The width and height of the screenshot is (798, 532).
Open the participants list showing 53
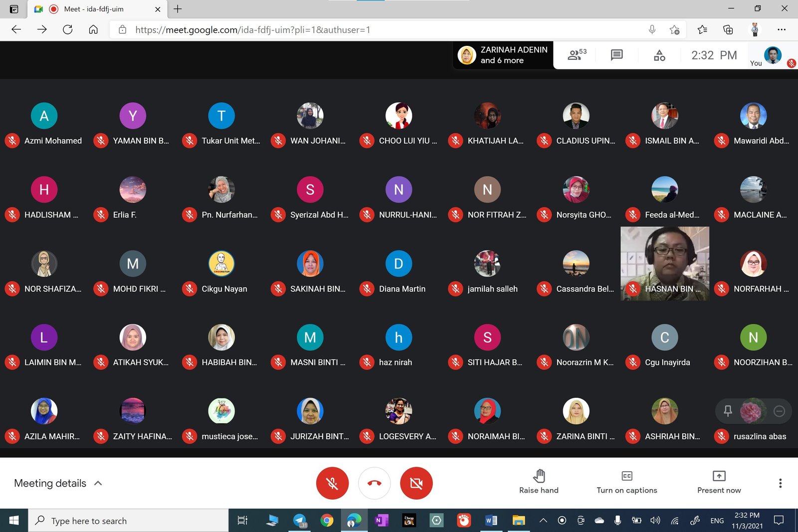577,55
